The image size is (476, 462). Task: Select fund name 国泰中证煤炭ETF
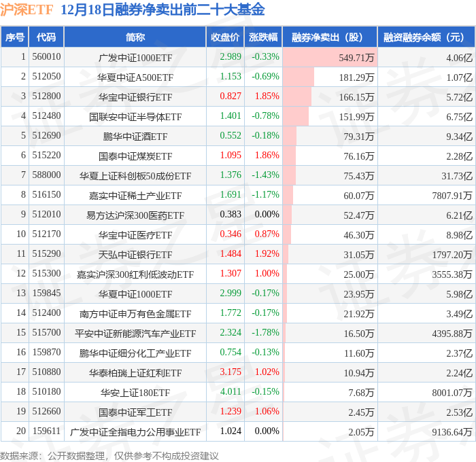pos(135,156)
